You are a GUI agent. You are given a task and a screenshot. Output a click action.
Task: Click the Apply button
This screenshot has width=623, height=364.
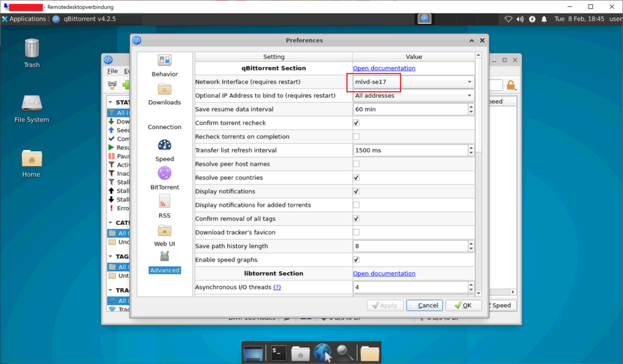click(385, 305)
